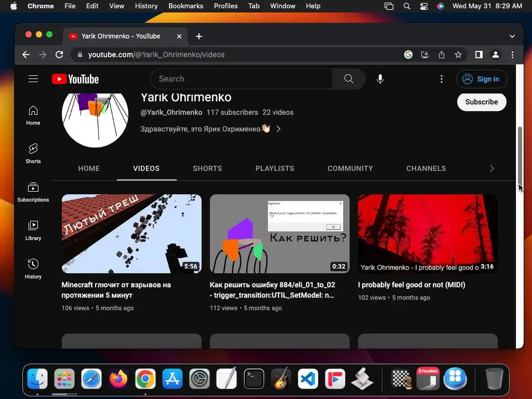Switch to the SHORTS channel tab
The width and height of the screenshot is (532, 399).
(207, 168)
